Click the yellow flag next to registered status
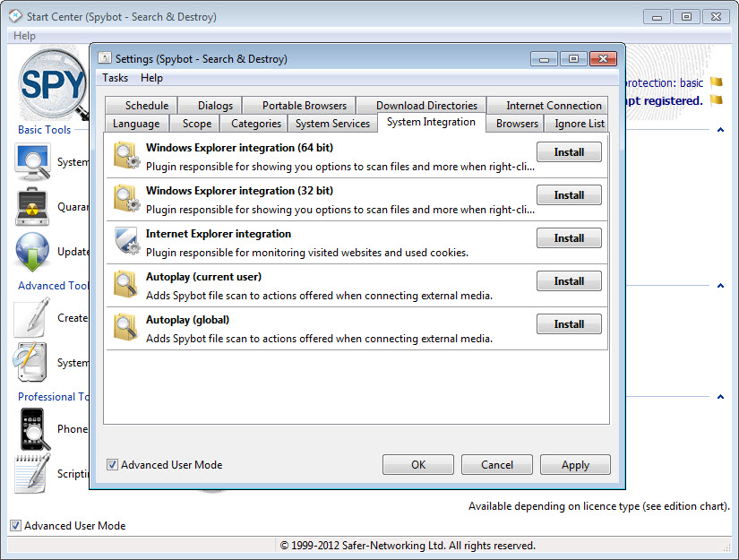739x560 pixels. 717,100
